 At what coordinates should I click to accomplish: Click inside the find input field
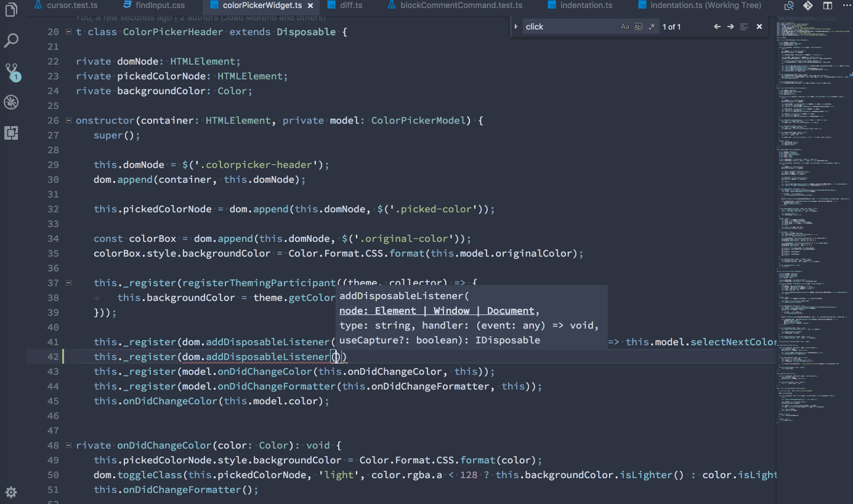pyautogui.click(x=573, y=26)
